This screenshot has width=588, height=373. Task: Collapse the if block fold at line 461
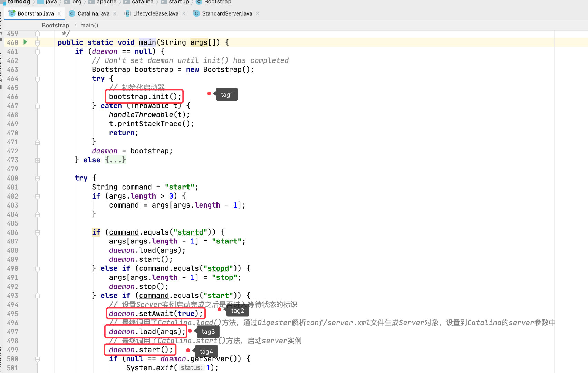[37, 52]
